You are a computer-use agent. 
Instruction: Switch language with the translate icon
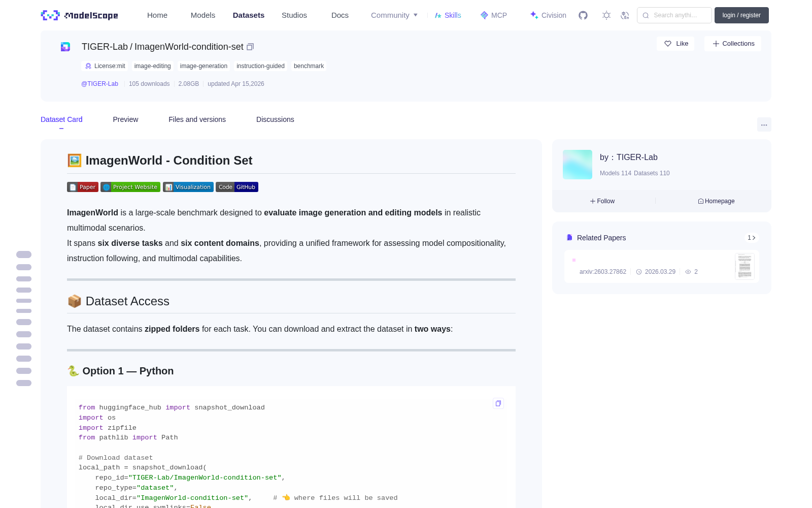click(625, 15)
